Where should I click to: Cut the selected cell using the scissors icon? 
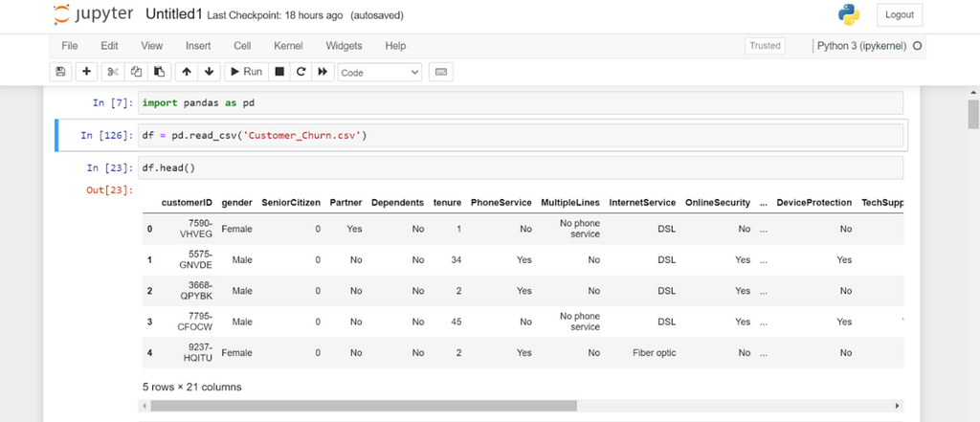coord(113,72)
